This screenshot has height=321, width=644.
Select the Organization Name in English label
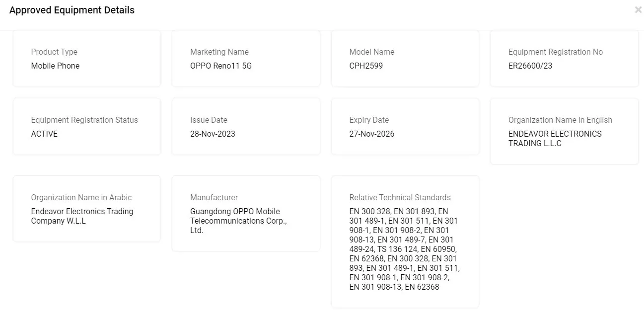560,120
